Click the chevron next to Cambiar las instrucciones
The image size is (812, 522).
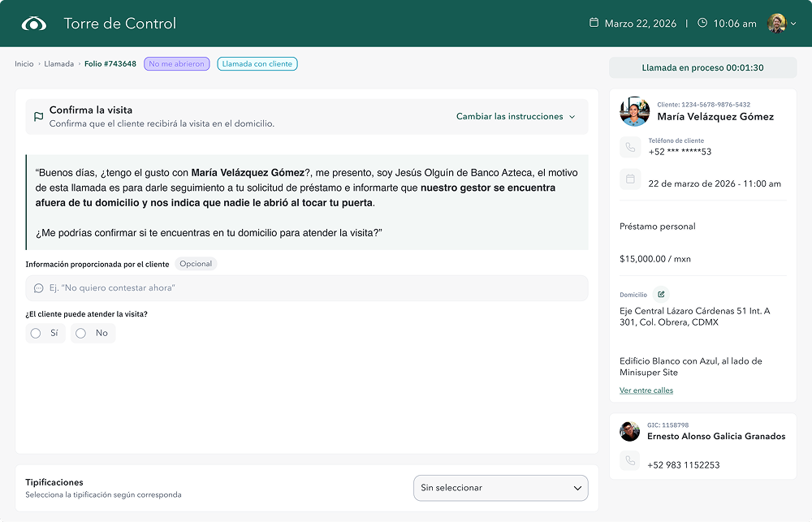point(572,117)
